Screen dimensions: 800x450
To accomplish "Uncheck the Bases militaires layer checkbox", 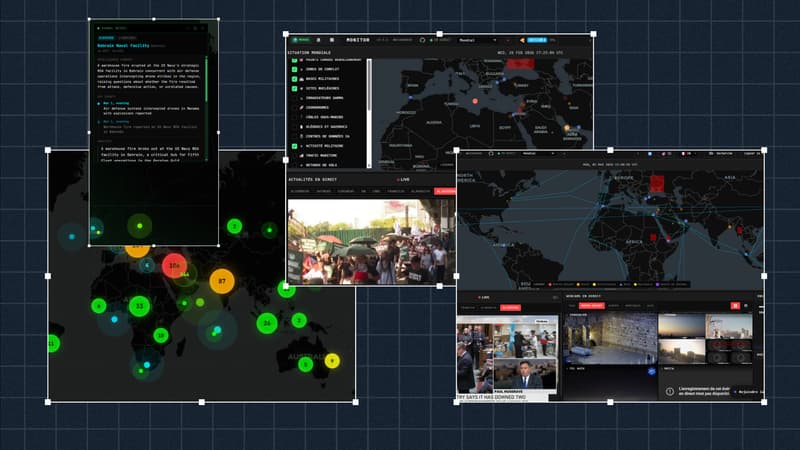I will [294, 79].
